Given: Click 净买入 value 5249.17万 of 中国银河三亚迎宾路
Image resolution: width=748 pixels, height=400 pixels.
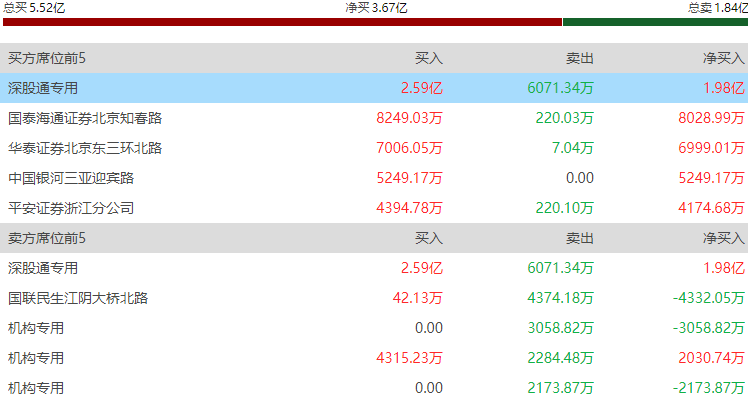Looking at the screenshot, I should (711, 178).
